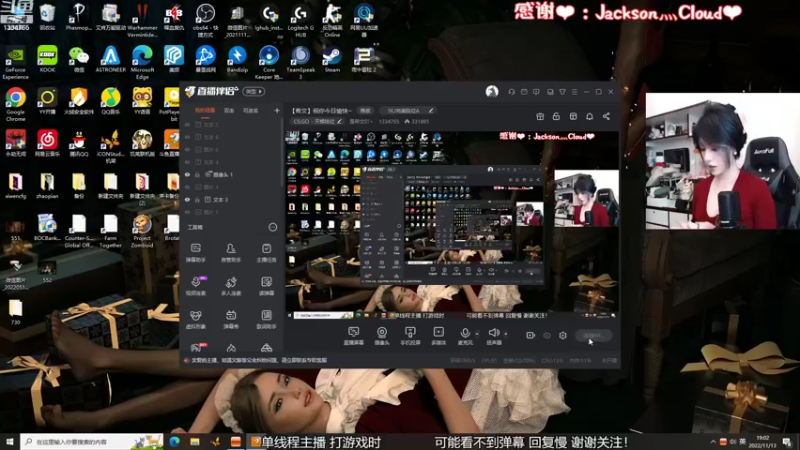Select the 摄像头 1 source row
The height and width of the screenshot is (450, 800).
pyautogui.click(x=232, y=174)
